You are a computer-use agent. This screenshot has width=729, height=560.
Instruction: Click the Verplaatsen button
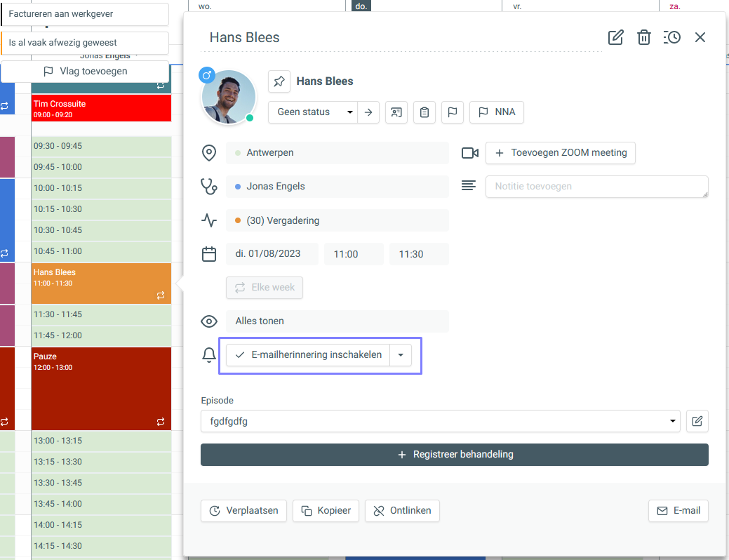click(x=243, y=511)
